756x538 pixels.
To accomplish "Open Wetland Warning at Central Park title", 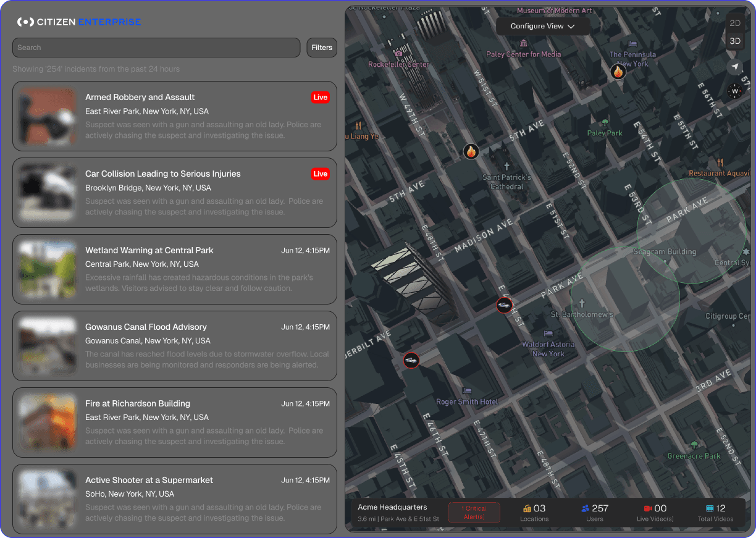I will click(149, 250).
